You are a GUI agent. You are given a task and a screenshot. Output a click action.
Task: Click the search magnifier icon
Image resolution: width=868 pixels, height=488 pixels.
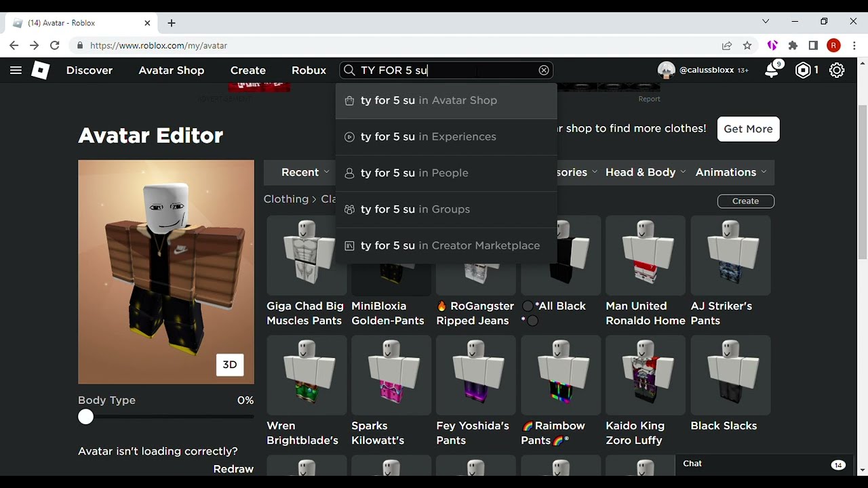click(349, 70)
